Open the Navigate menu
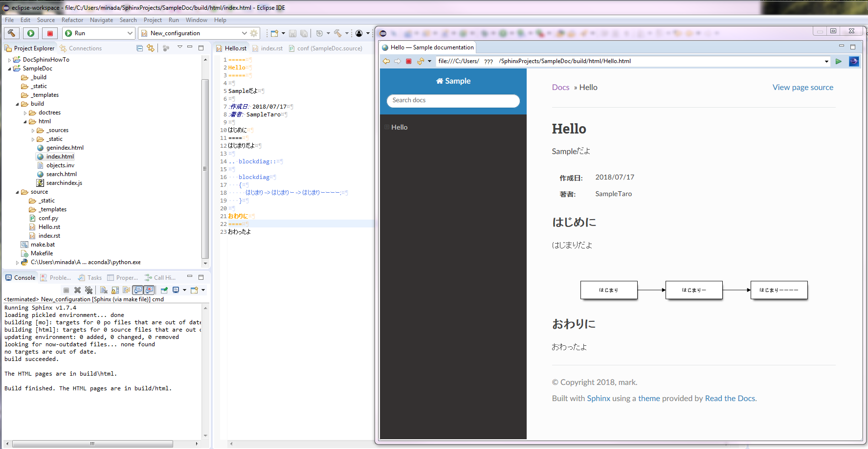Screen dimensions: 868x449 pyautogui.click(x=101, y=20)
